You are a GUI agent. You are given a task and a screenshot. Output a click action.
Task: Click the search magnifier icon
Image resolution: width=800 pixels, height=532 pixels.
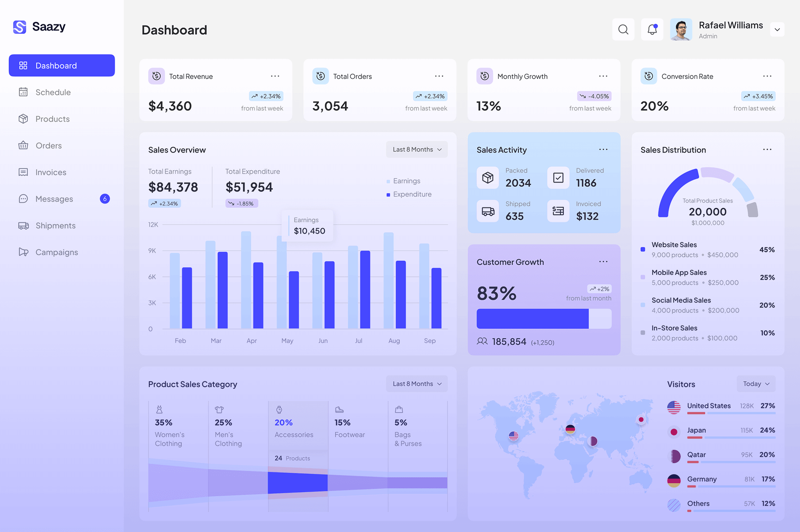(x=623, y=30)
